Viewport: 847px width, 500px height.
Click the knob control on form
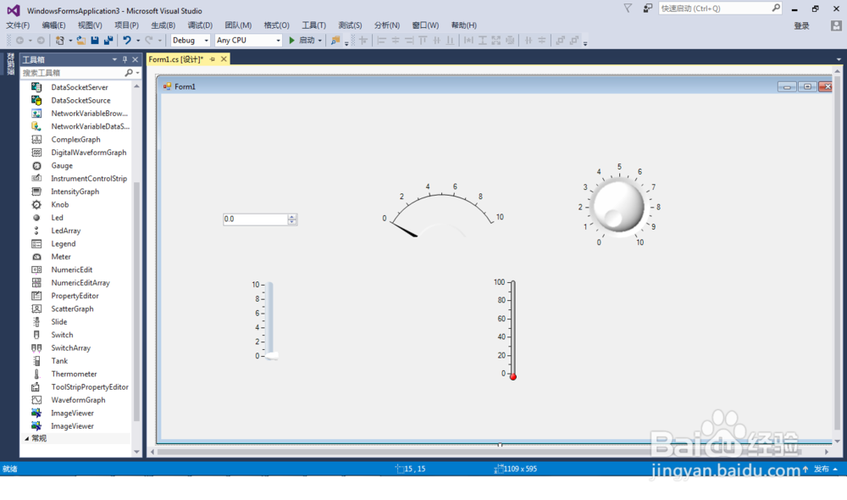tap(617, 207)
